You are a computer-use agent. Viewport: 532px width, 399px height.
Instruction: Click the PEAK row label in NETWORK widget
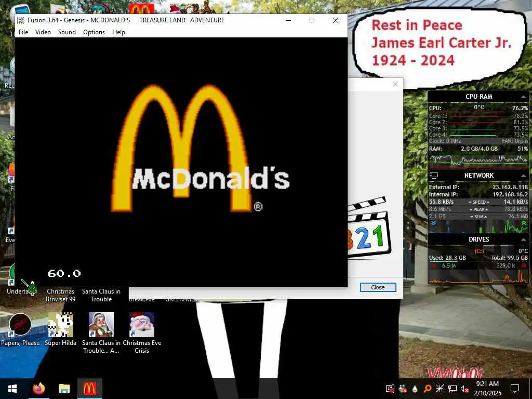[478, 209]
